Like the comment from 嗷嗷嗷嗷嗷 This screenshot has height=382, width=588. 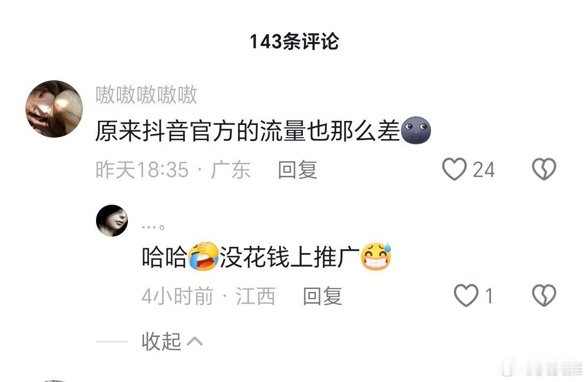(x=454, y=169)
